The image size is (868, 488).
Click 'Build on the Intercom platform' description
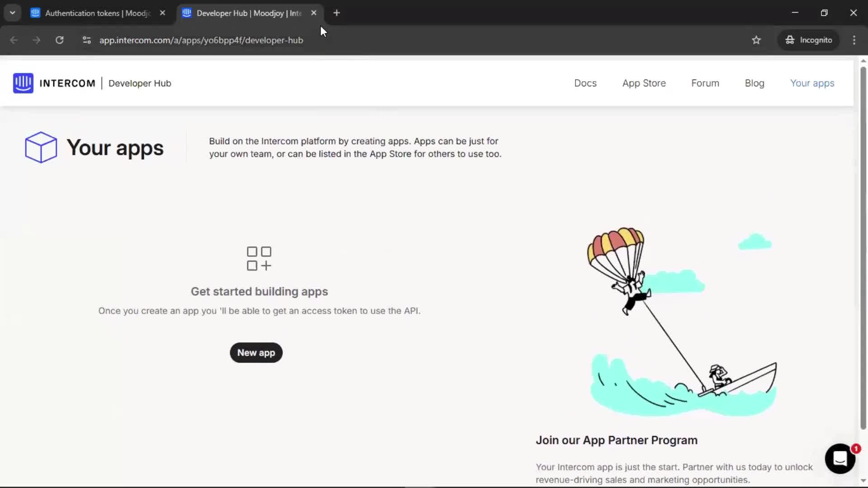pos(355,147)
